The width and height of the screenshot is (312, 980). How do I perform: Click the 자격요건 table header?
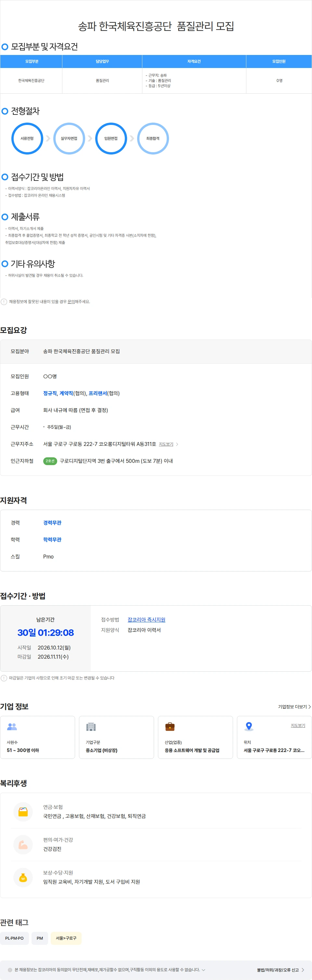point(194,61)
